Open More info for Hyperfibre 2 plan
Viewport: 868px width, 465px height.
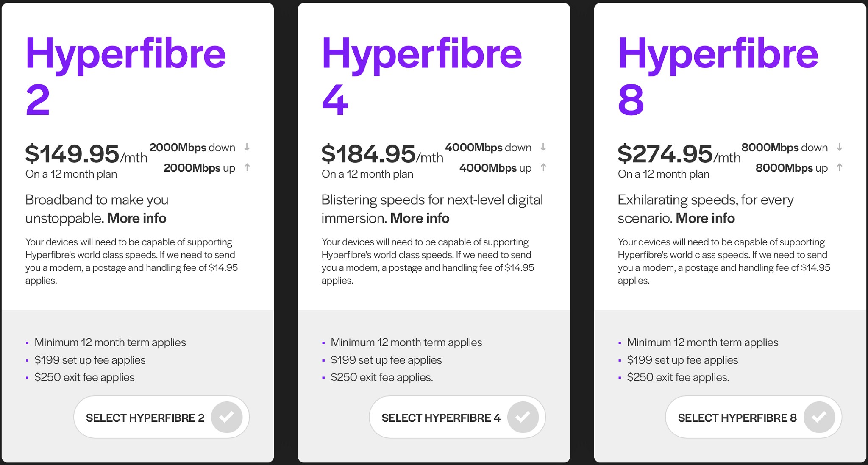(x=137, y=218)
